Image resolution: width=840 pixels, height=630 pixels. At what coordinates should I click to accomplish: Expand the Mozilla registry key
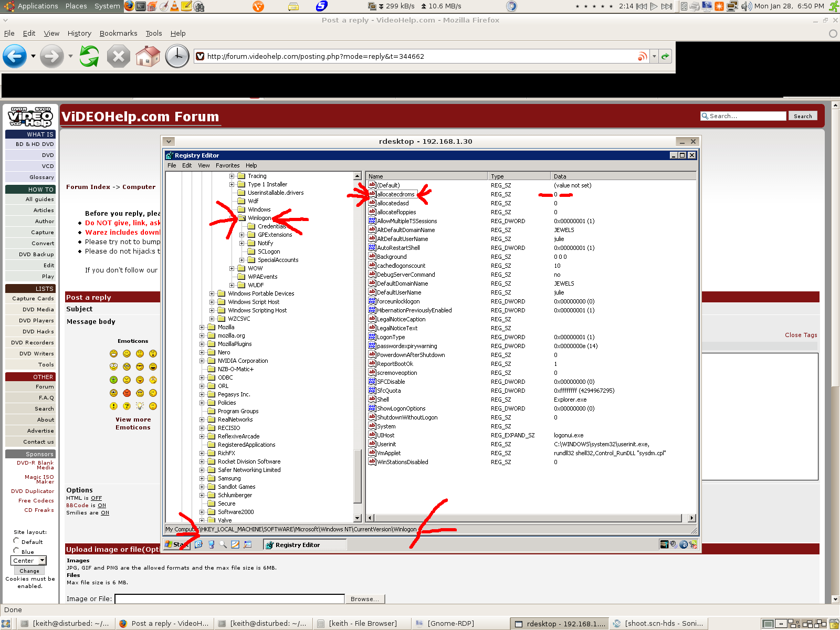click(202, 327)
